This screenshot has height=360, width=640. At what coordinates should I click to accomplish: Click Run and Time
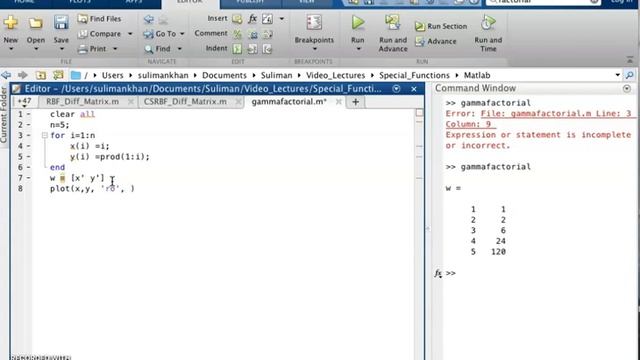point(488,33)
